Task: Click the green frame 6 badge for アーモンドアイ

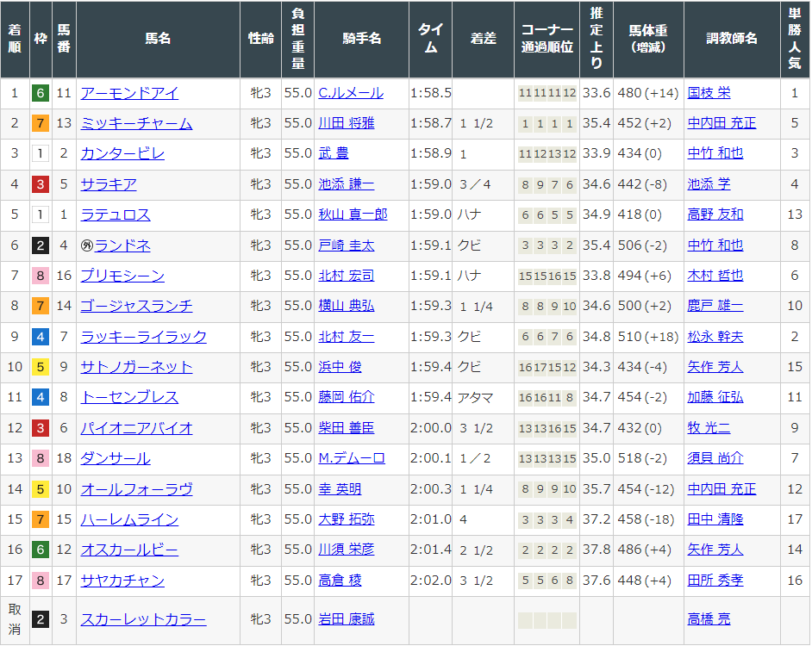Action: [x=41, y=94]
